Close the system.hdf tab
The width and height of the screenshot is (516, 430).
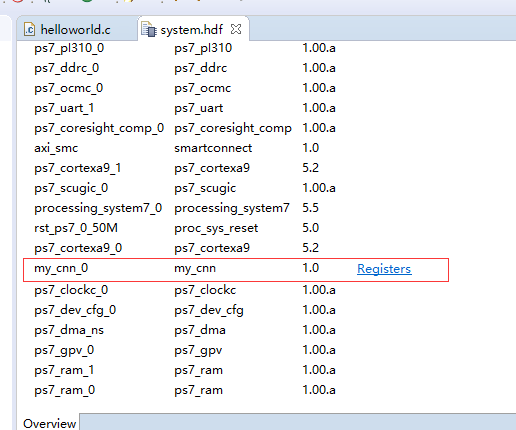click(x=236, y=29)
